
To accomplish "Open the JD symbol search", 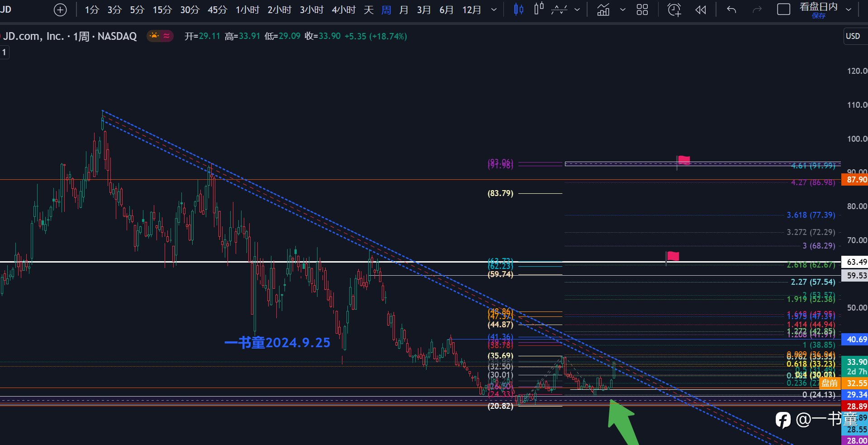I will click(x=6, y=10).
